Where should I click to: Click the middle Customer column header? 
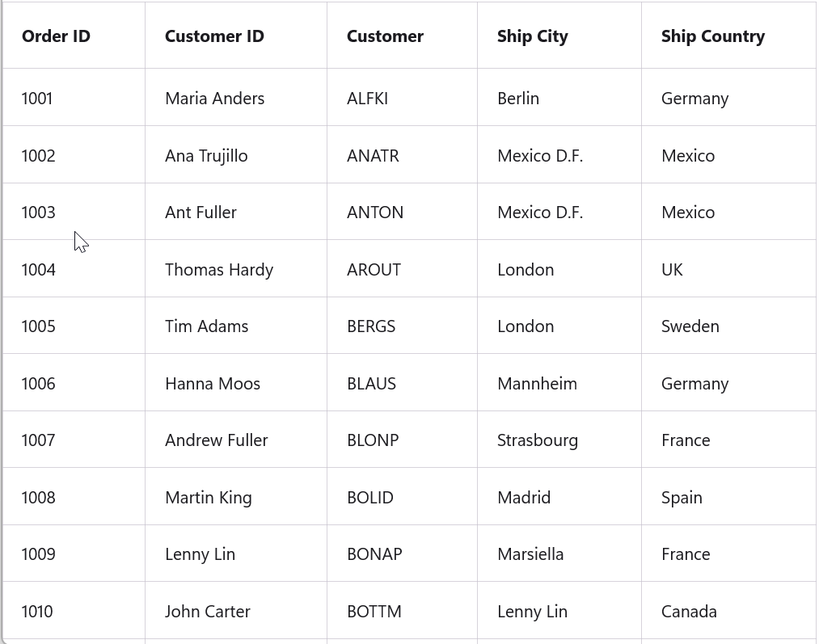click(385, 36)
